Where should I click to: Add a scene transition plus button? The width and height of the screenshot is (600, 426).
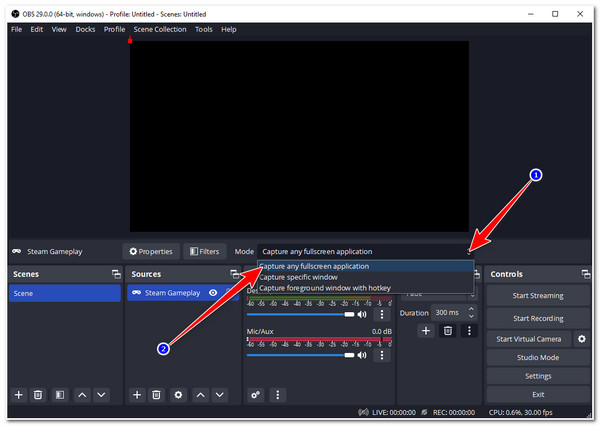(426, 331)
